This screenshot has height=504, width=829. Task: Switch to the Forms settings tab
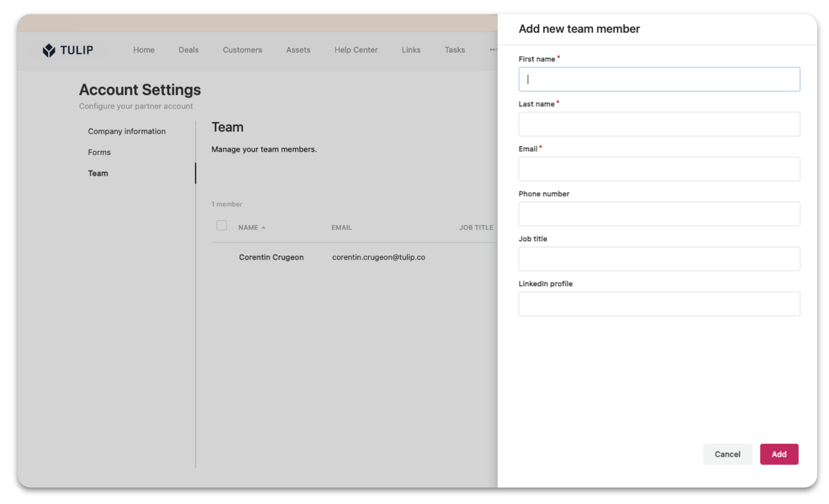[x=99, y=152]
